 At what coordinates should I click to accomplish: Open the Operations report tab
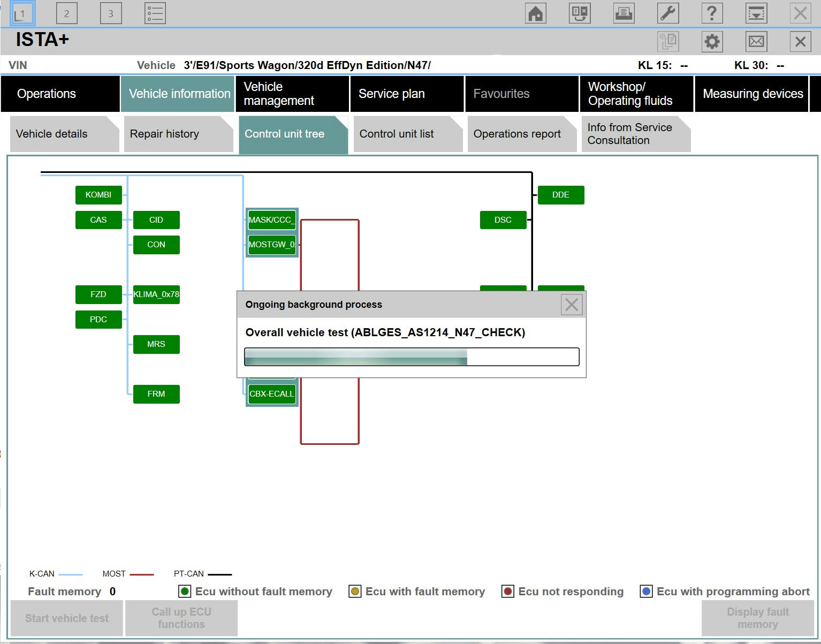[x=522, y=134]
